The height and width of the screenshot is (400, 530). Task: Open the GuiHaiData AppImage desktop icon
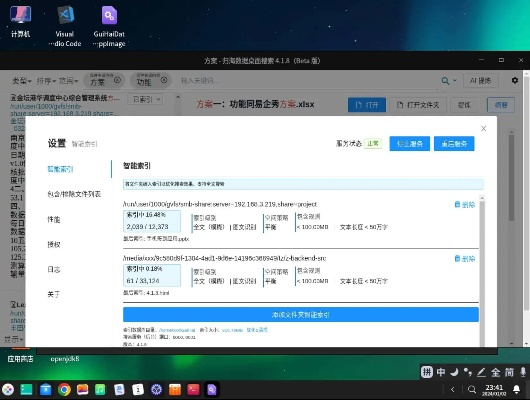click(x=109, y=26)
